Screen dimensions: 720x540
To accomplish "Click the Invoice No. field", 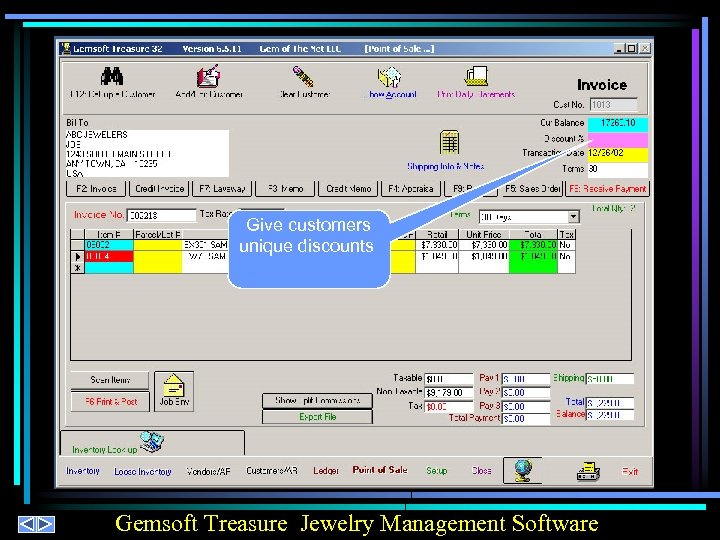I will pos(161,215).
